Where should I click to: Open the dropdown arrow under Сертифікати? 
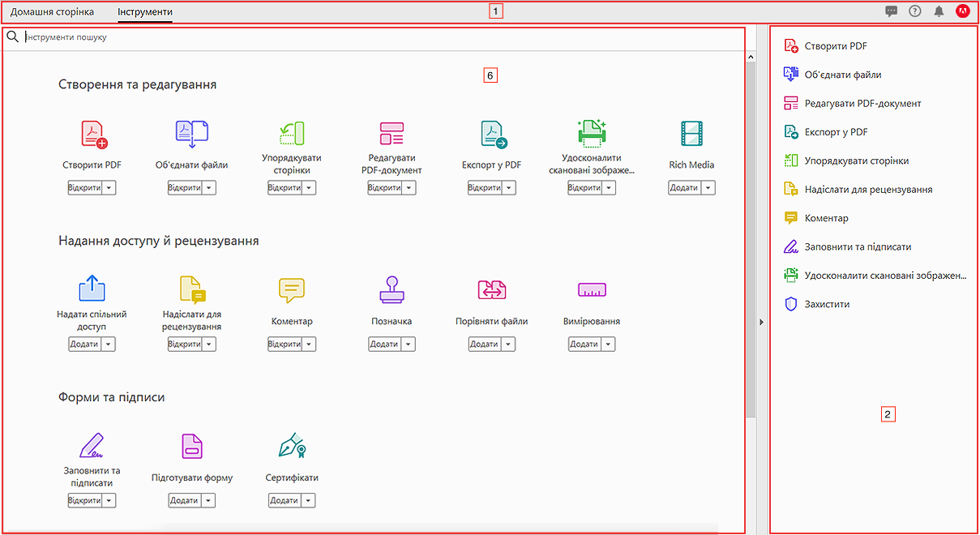point(308,501)
